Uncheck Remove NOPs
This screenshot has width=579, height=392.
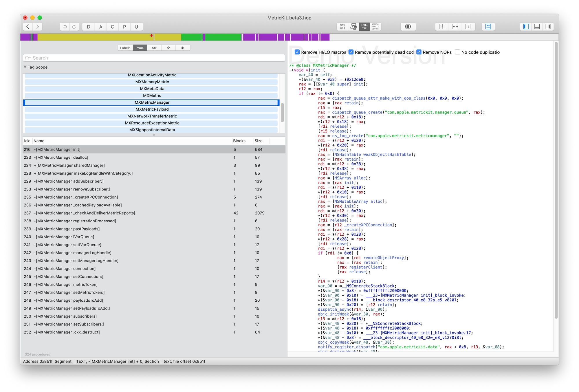pos(419,52)
